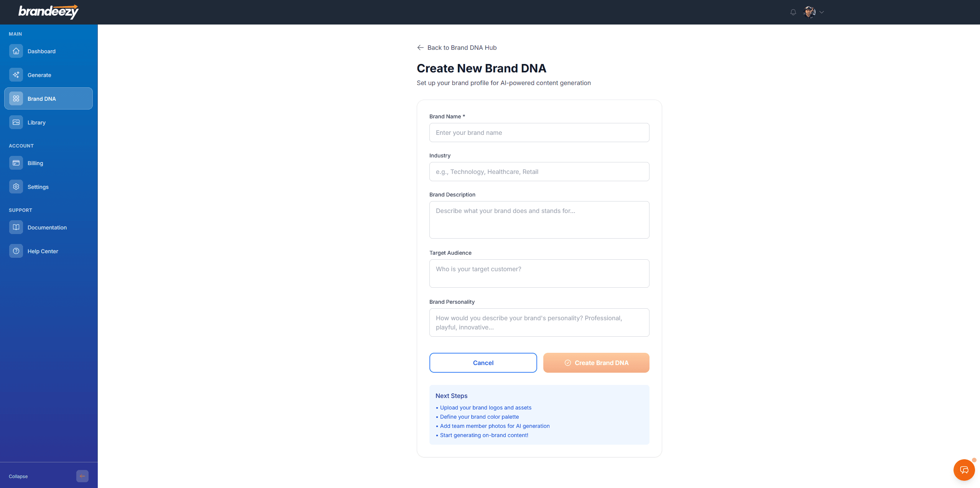Open the Define your brand color palette link
This screenshot has height=488, width=980.
point(479,417)
